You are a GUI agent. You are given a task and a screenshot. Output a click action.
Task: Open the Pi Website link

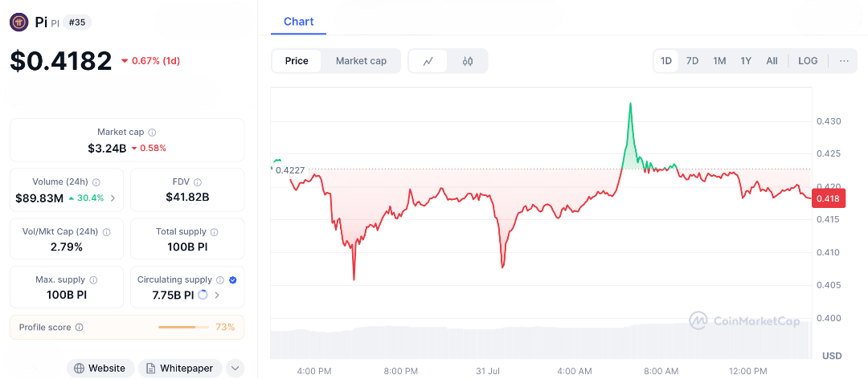pos(100,369)
